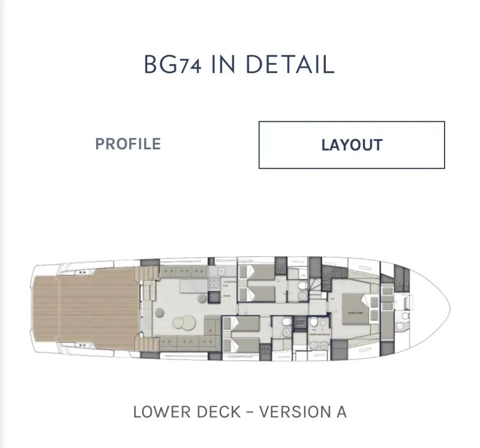480x448 pixels.
Task: Select the lower twin guest cabin beds
Action: click(242, 334)
